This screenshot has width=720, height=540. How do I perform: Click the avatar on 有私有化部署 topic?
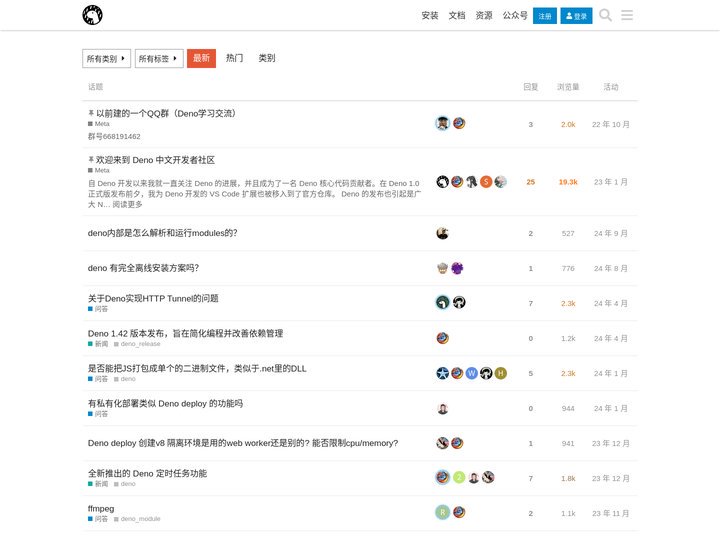443,409
